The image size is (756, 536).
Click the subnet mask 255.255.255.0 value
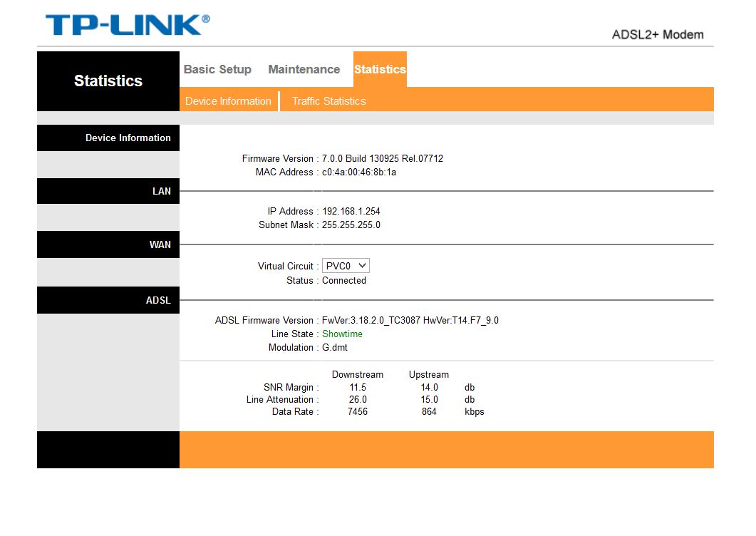tap(351, 225)
